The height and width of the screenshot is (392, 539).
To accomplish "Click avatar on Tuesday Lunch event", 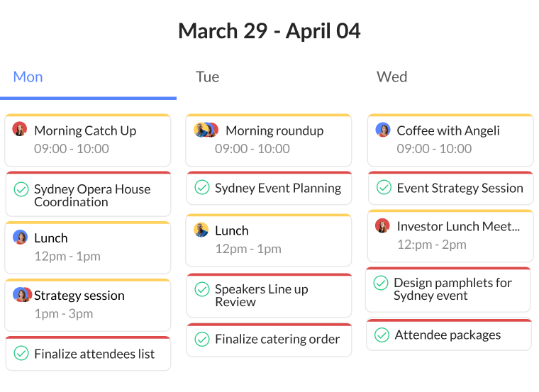I will click(201, 230).
